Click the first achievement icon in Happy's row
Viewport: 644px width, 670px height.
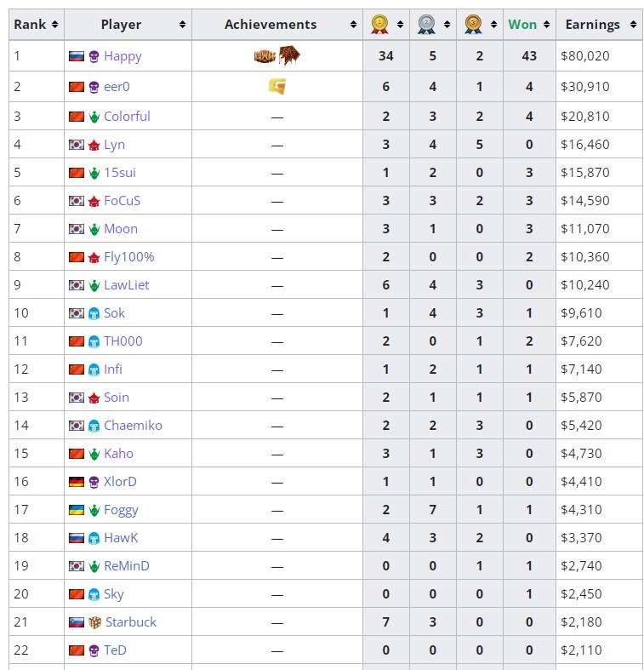point(265,56)
